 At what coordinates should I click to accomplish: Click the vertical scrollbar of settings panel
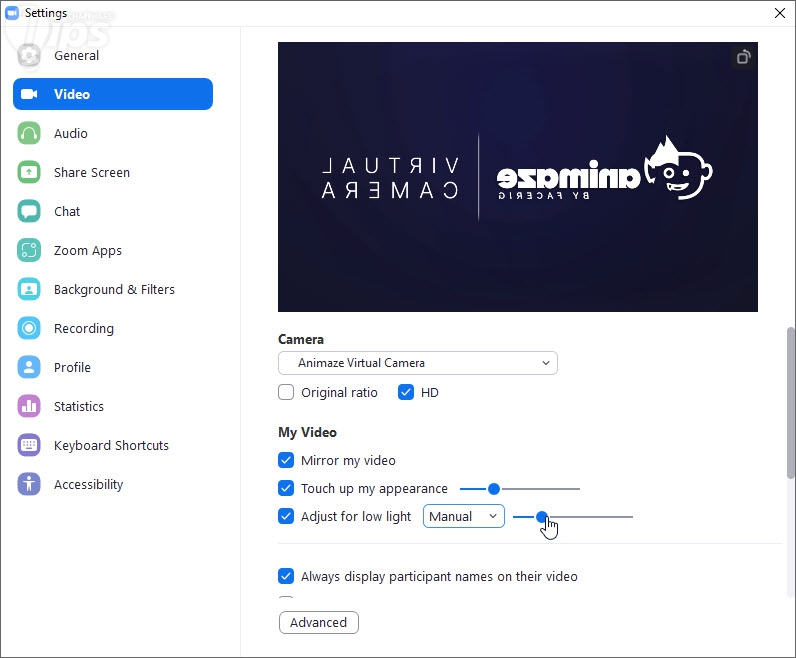pyautogui.click(x=790, y=403)
